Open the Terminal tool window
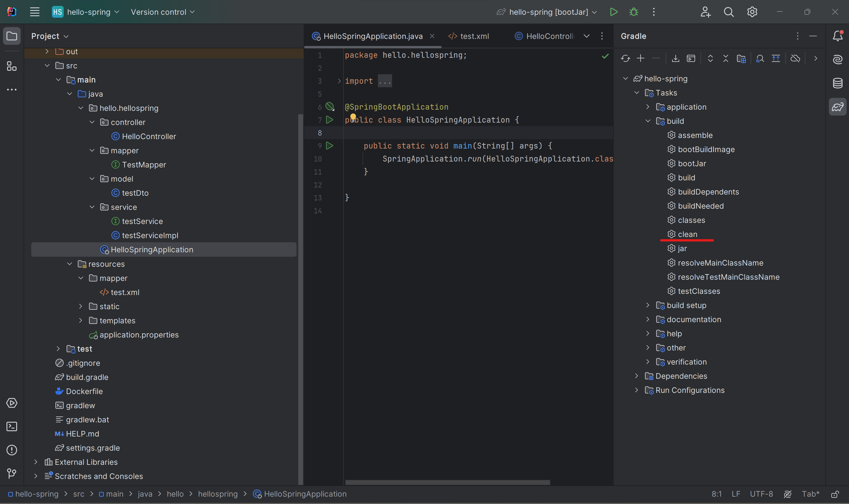This screenshot has height=504, width=849. [x=12, y=426]
